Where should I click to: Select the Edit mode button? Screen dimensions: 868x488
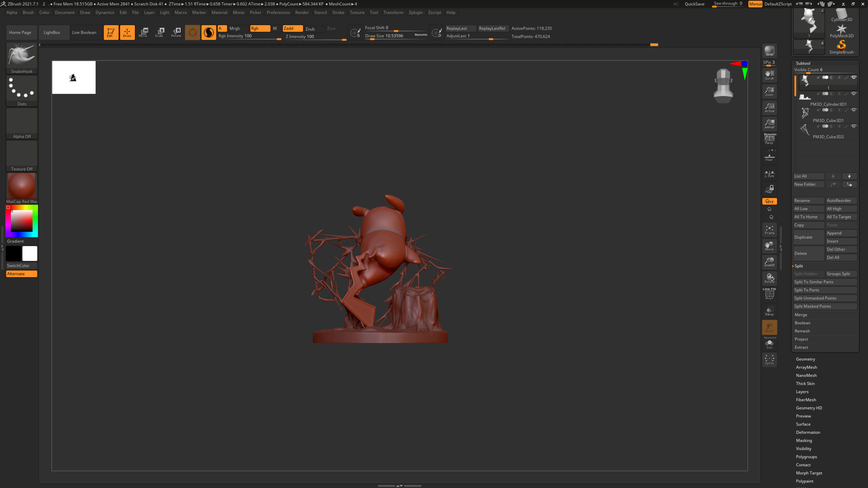click(x=111, y=32)
